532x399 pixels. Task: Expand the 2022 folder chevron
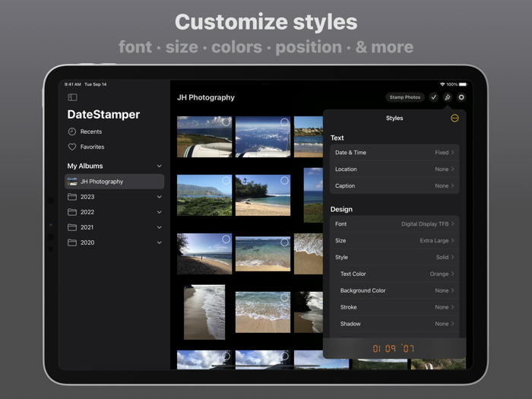click(x=159, y=212)
